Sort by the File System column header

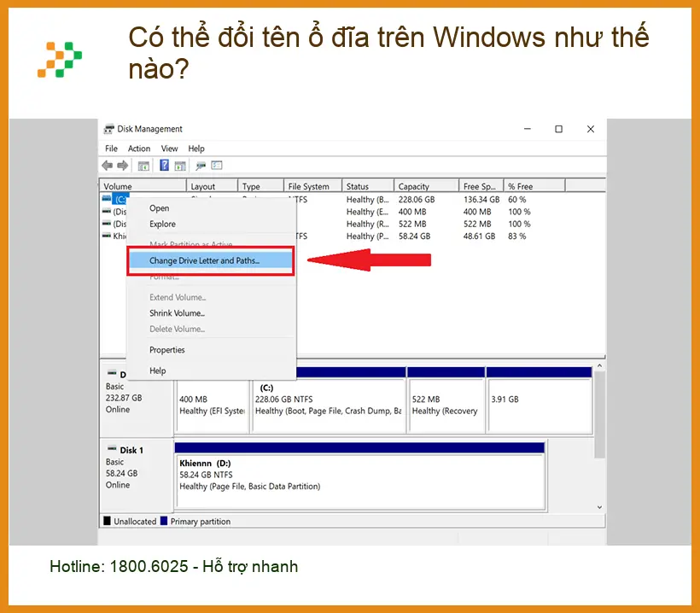313,186
